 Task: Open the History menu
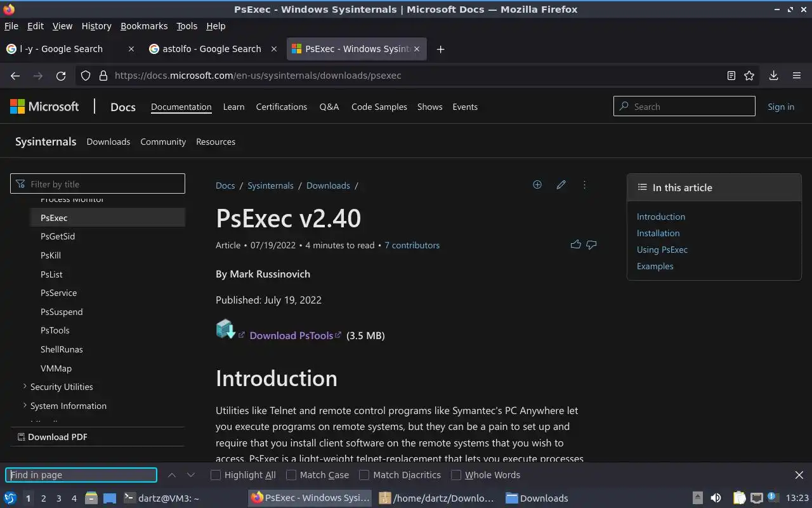coord(96,26)
